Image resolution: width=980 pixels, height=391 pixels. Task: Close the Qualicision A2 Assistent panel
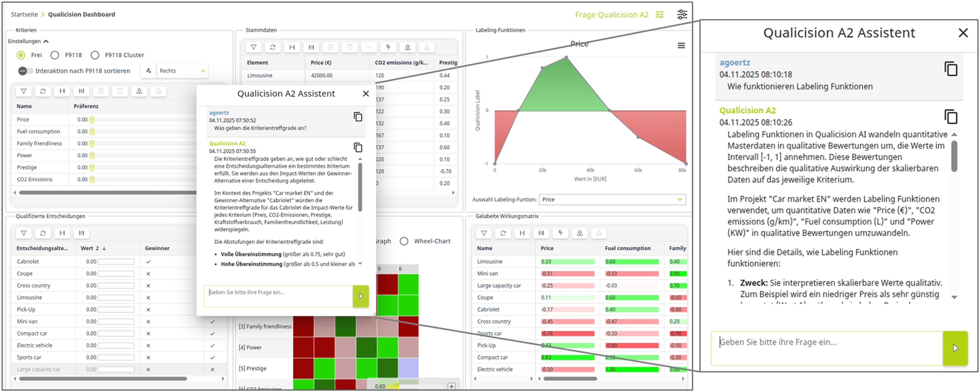(963, 33)
